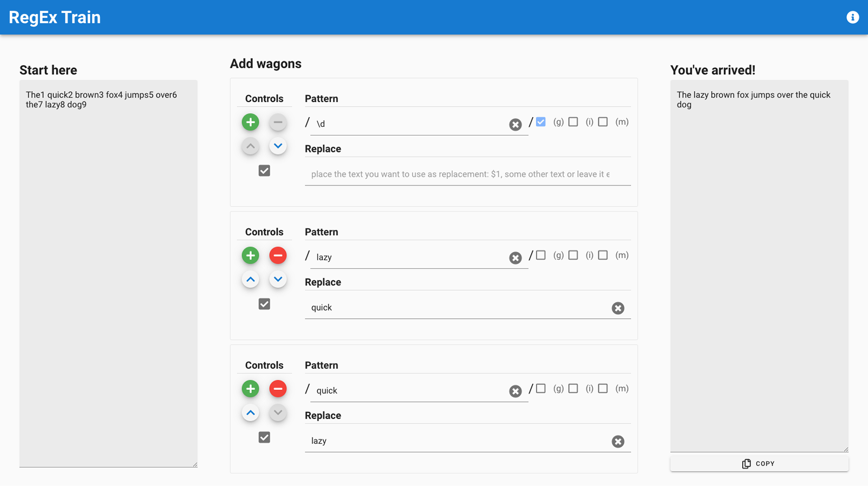Move the lazy pattern wagon up
Viewport: 868px width, 488px height.
250,279
